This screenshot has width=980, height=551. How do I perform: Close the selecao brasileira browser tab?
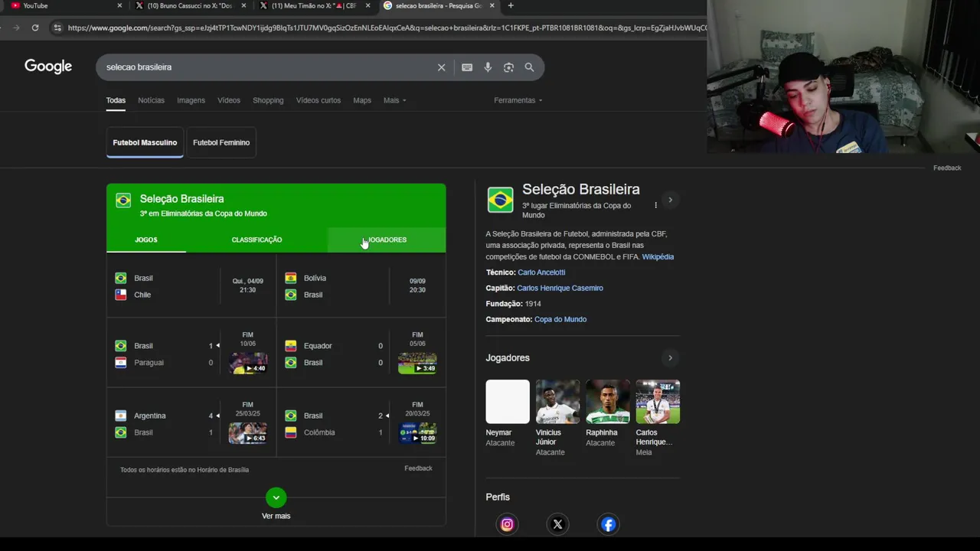coord(492,5)
